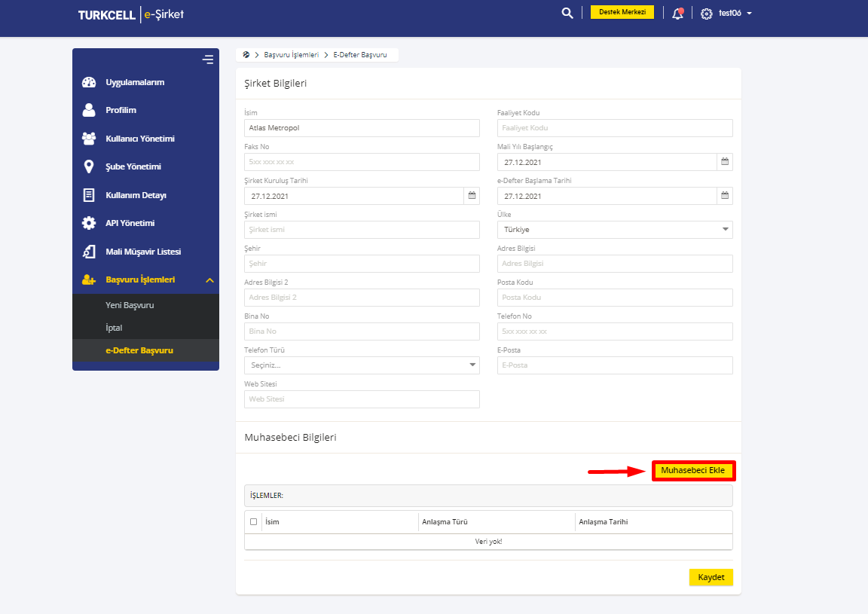This screenshot has width=868, height=614.
Task: Open Kullanım Detayı menu item
Action: pos(136,195)
